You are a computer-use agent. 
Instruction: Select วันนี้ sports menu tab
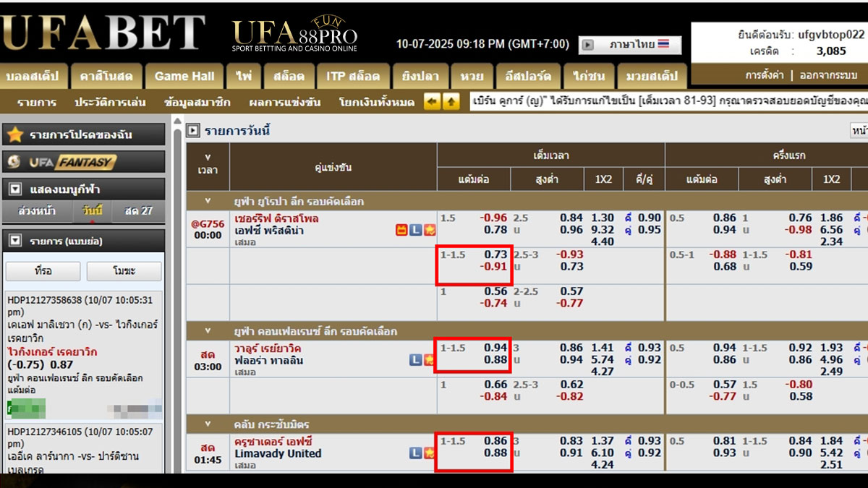pos(92,211)
